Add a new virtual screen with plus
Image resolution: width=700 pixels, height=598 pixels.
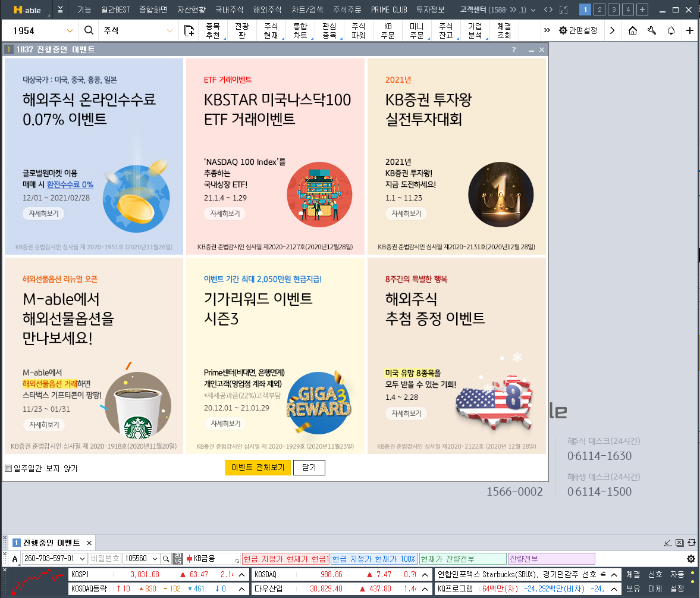pyautogui.click(x=642, y=10)
